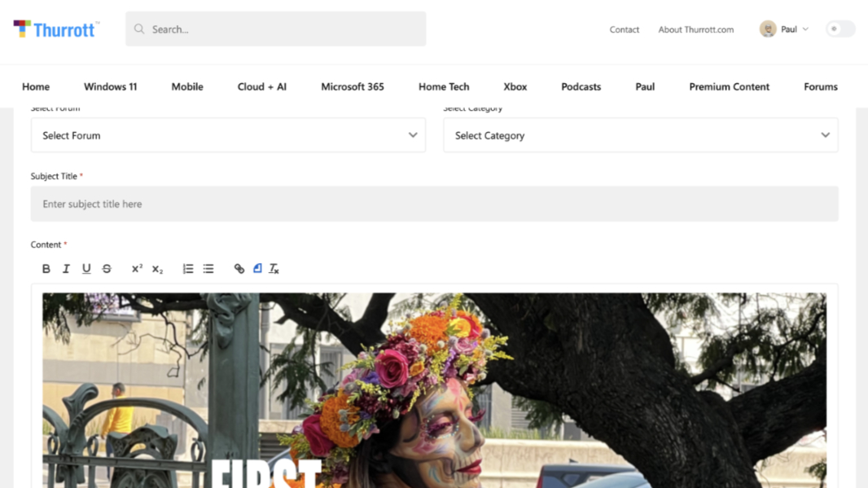Click Paul's profile avatar
Image resolution: width=868 pixels, height=488 pixels.
pyautogui.click(x=768, y=29)
